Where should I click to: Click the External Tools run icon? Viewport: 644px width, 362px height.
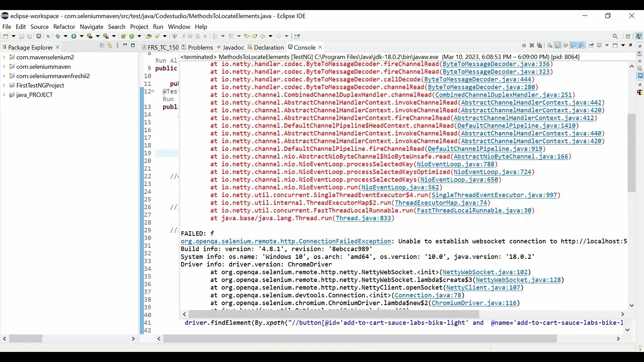click(106, 36)
